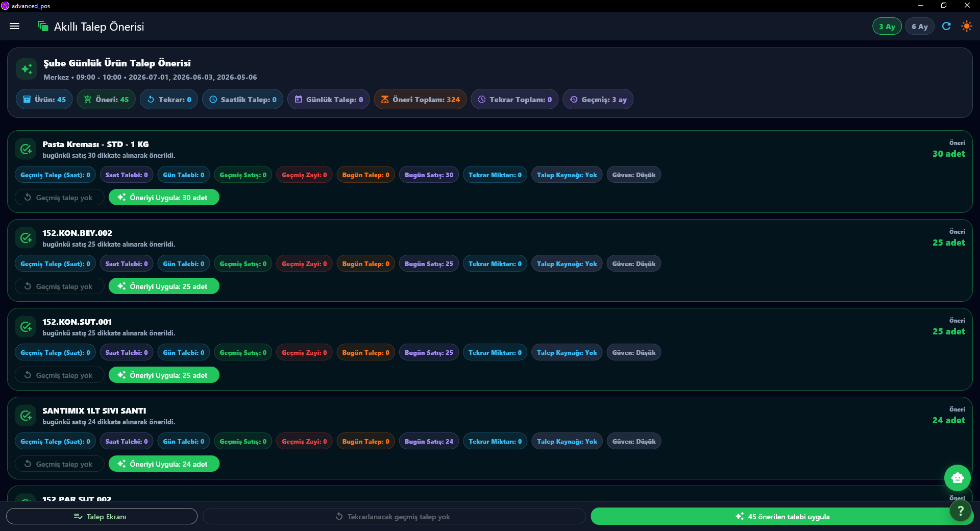Click the Tekrar Toplam: 0 chip

(x=514, y=100)
